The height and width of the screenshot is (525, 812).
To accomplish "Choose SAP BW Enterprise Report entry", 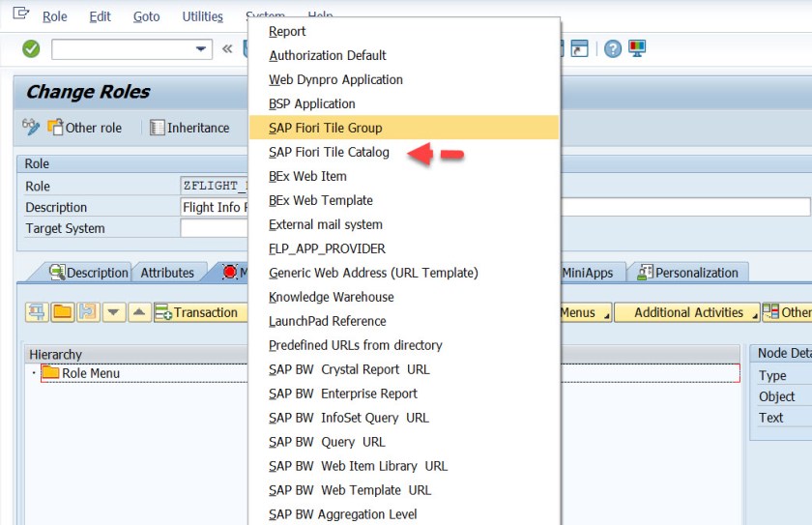I will [404, 394].
